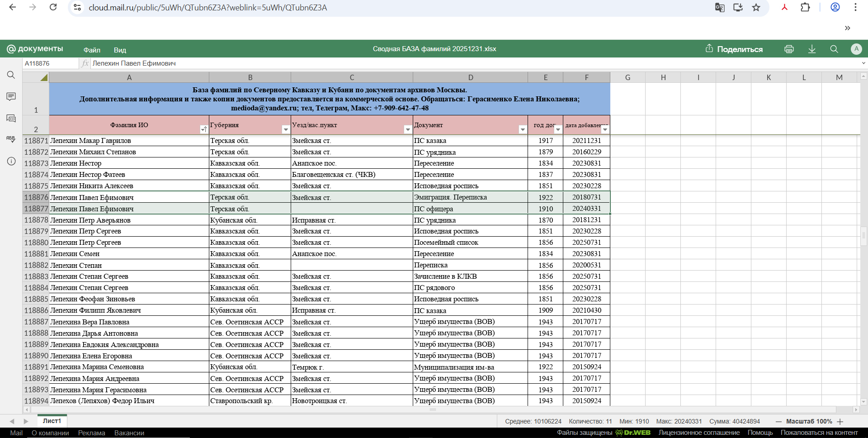Expand the formula bar
The height and width of the screenshot is (438, 868).
[x=863, y=63]
